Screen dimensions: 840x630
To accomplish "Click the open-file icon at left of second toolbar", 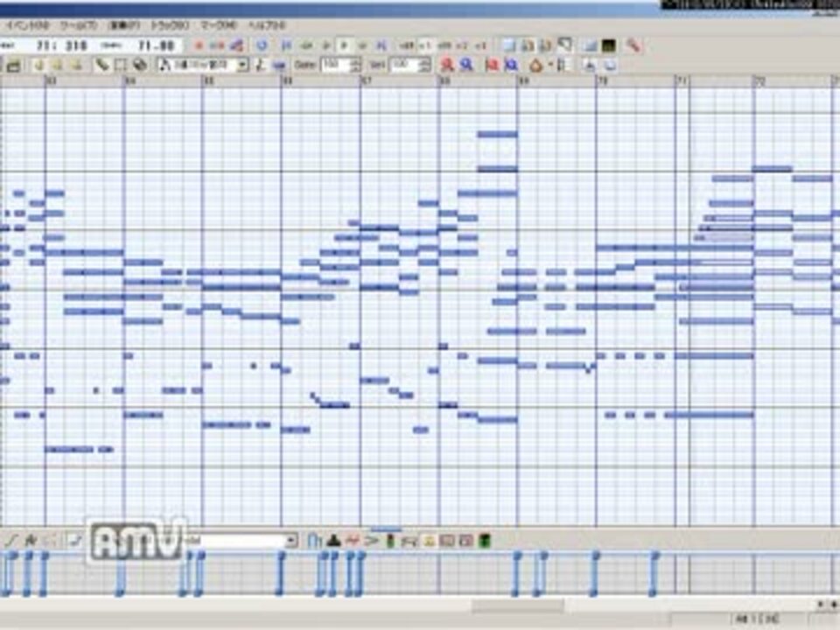I will pos(13,66).
